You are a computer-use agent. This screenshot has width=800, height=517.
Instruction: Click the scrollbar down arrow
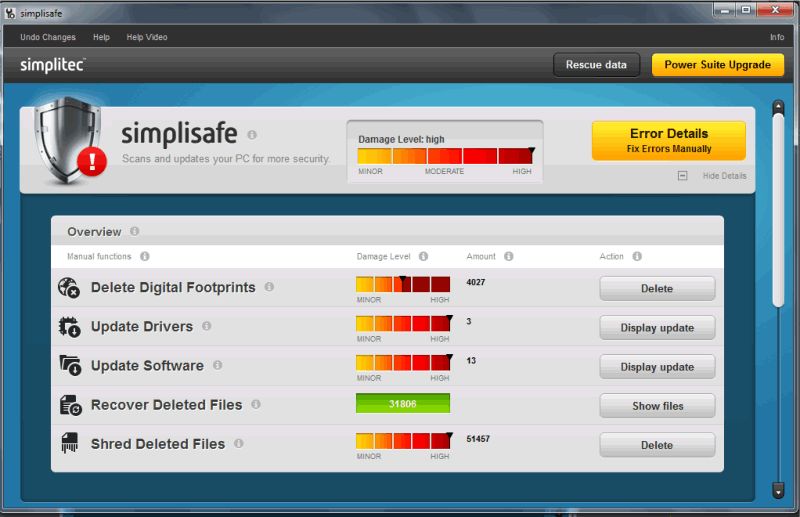pyautogui.click(x=778, y=490)
